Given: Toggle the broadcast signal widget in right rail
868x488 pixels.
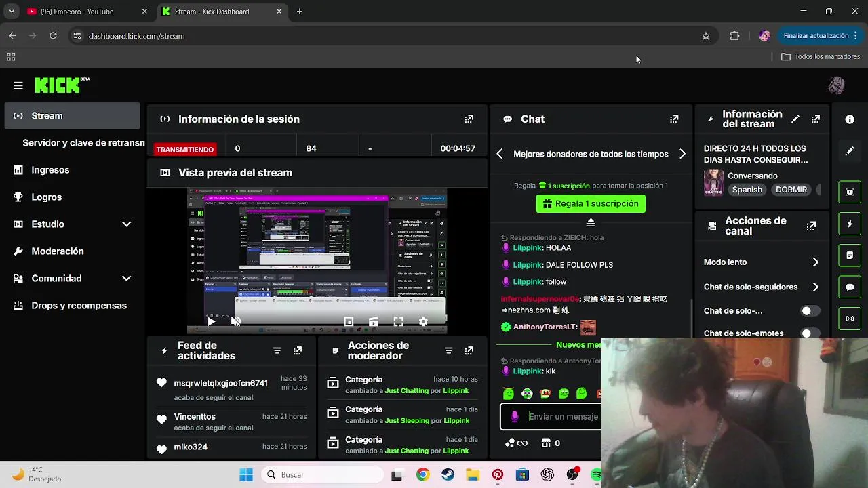Looking at the screenshot, I should point(850,319).
